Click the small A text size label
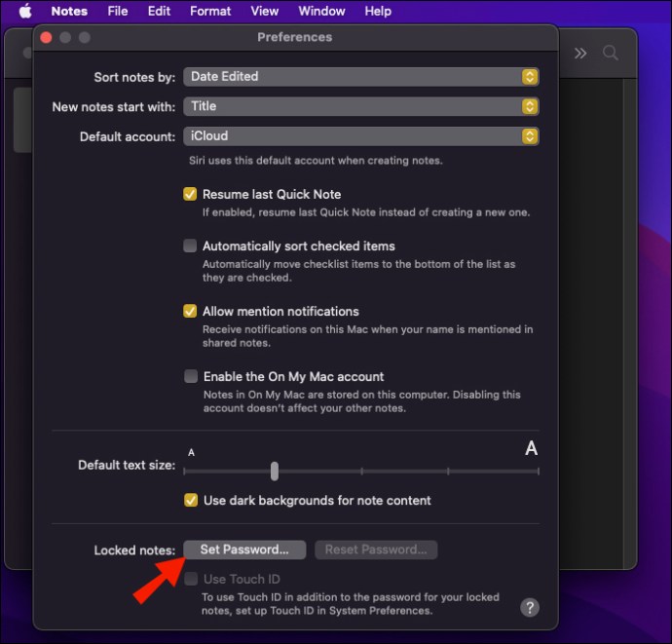This screenshot has height=644, width=672. coord(191,452)
